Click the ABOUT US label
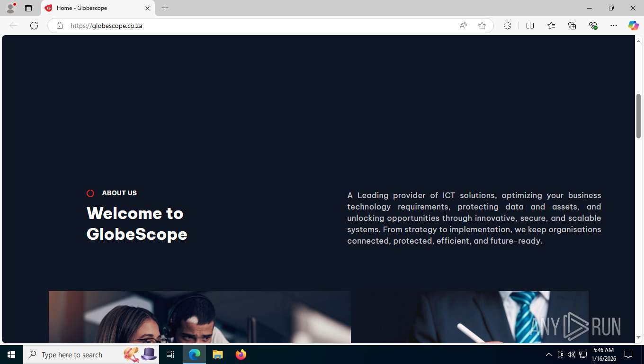644x364 pixels. coord(119,193)
